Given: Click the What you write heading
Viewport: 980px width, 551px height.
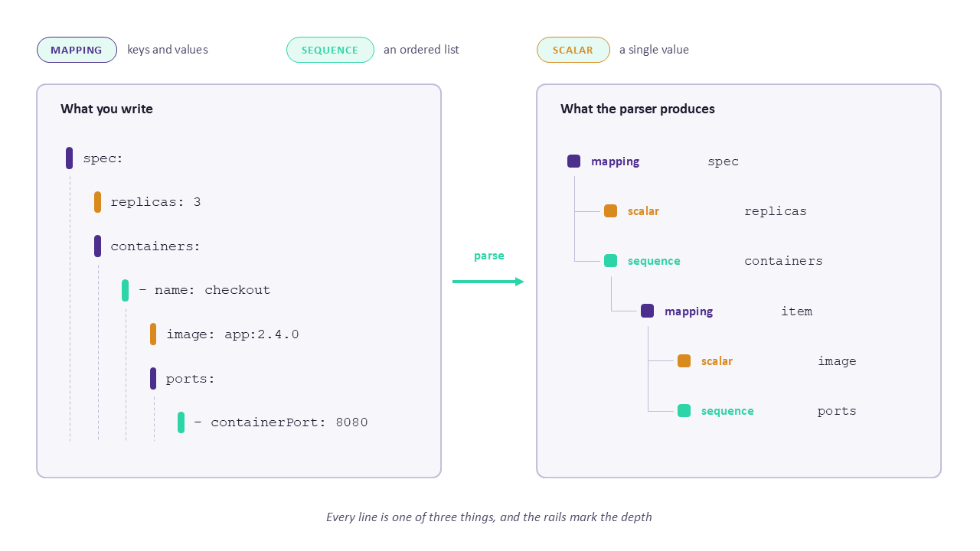Looking at the screenshot, I should [x=106, y=109].
